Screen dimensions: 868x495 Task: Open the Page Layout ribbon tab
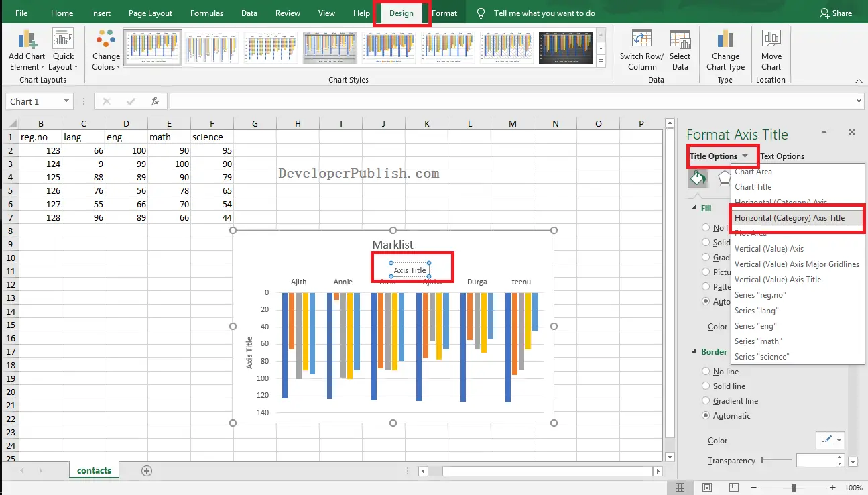pyautogui.click(x=150, y=13)
